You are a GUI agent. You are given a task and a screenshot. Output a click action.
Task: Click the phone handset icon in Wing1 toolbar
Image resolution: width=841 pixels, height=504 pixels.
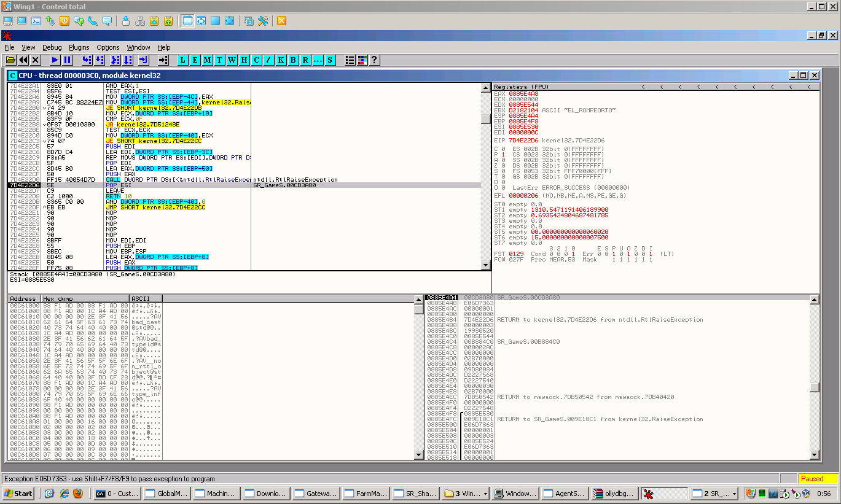click(x=93, y=20)
